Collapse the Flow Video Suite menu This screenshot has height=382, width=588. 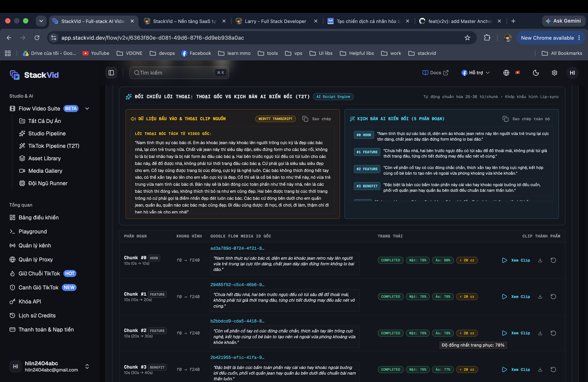[87, 109]
